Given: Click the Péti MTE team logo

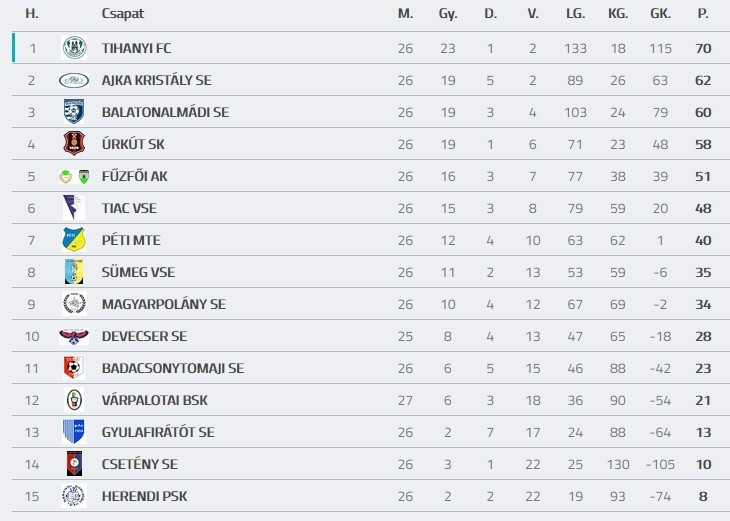Looking at the screenshot, I should (x=74, y=240).
